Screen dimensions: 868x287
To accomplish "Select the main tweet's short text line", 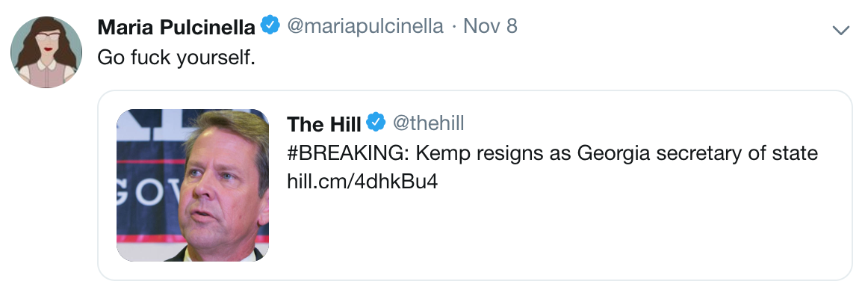I will coord(176,58).
